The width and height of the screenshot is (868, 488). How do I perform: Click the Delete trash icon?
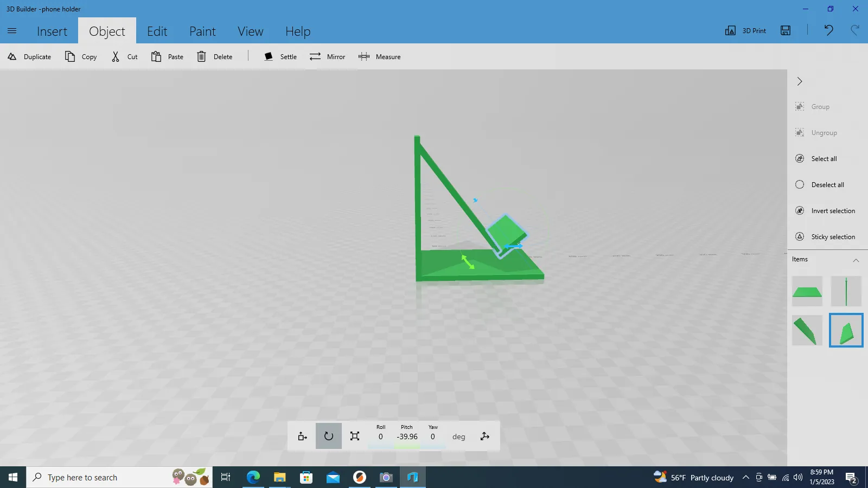coord(201,57)
